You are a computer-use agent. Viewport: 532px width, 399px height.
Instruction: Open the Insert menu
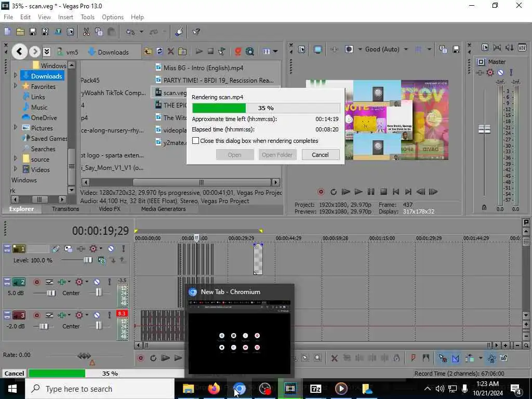point(65,17)
